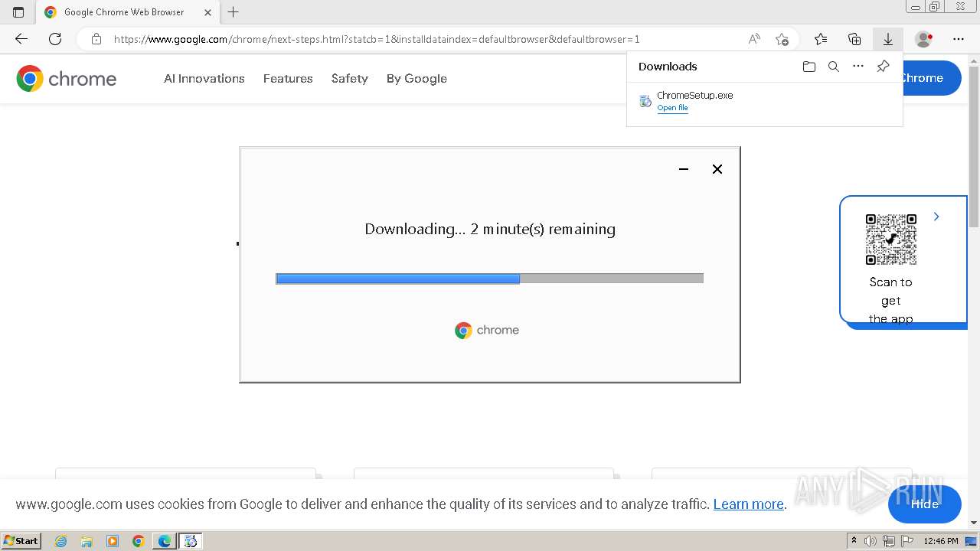
Task: Pin the Downloads panel
Action: (x=883, y=67)
